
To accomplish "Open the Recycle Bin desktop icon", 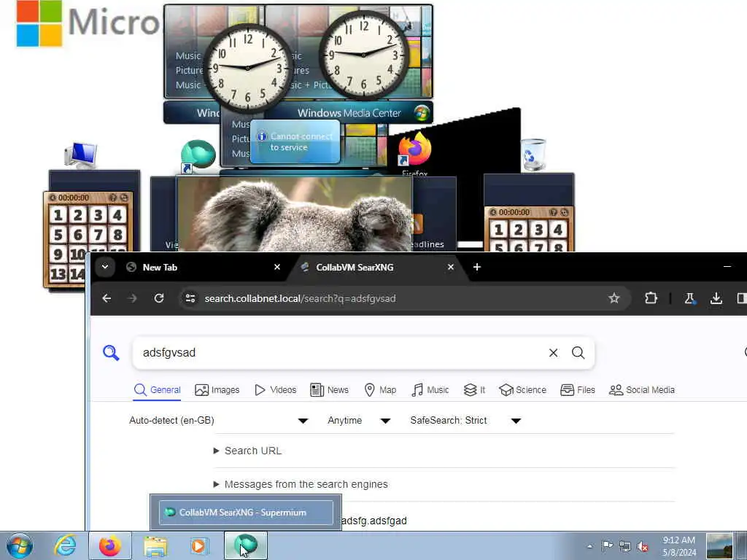I will pyautogui.click(x=533, y=155).
